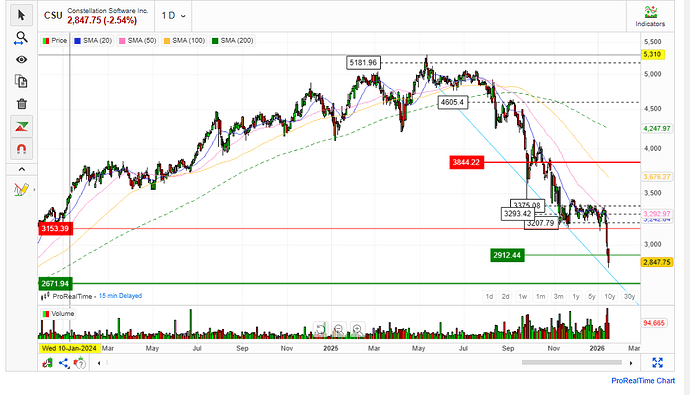This screenshot has height=395, width=690.
Task: Click the chart settings wrench icon
Action: (47, 363)
